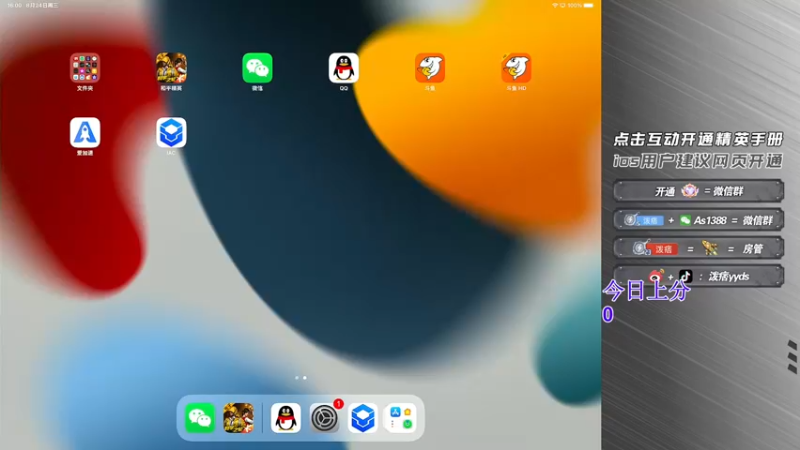The width and height of the screenshot is (800, 450).
Task: Open IAC blue cube app on home screen
Action: [x=171, y=133]
